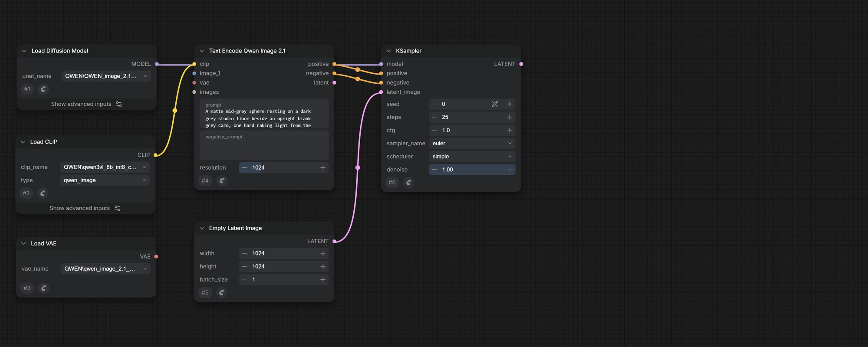The height and width of the screenshot is (347, 868).
Task: Decrease the encode resolution value
Action: coord(245,167)
